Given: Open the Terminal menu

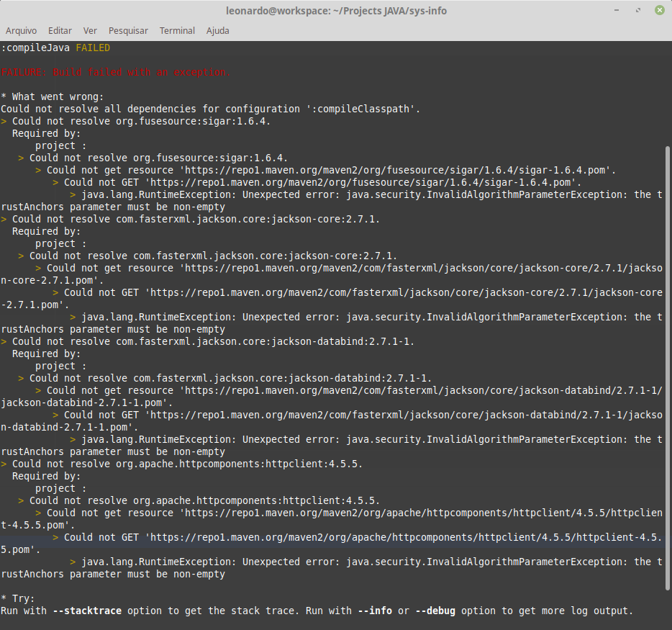Looking at the screenshot, I should tap(177, 31).
